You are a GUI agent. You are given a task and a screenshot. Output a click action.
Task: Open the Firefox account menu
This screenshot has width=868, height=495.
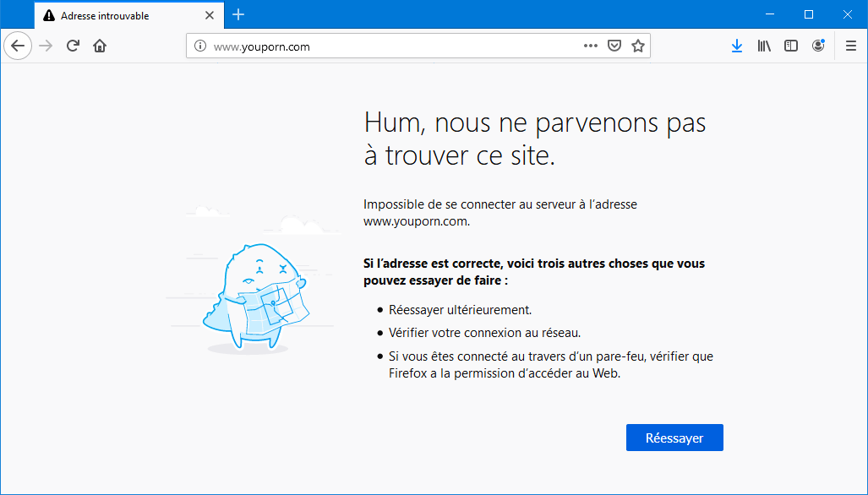click(x=818, y=46)
